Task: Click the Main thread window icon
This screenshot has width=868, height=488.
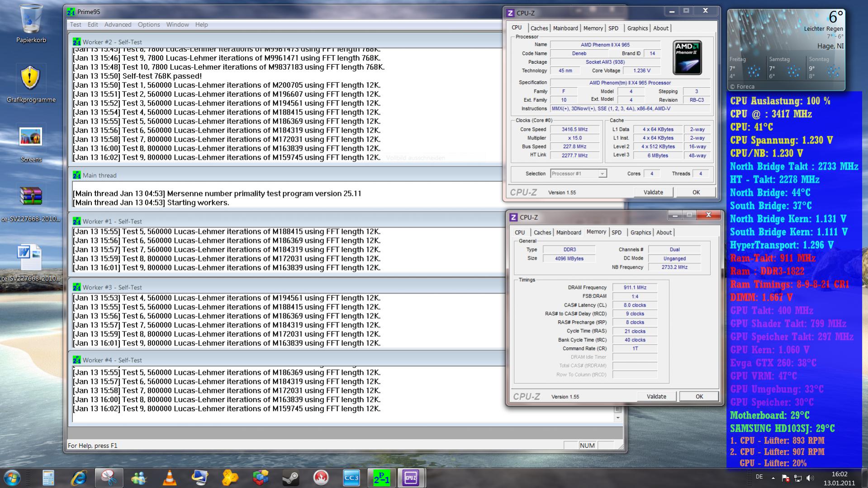Action: click(77, 175)
